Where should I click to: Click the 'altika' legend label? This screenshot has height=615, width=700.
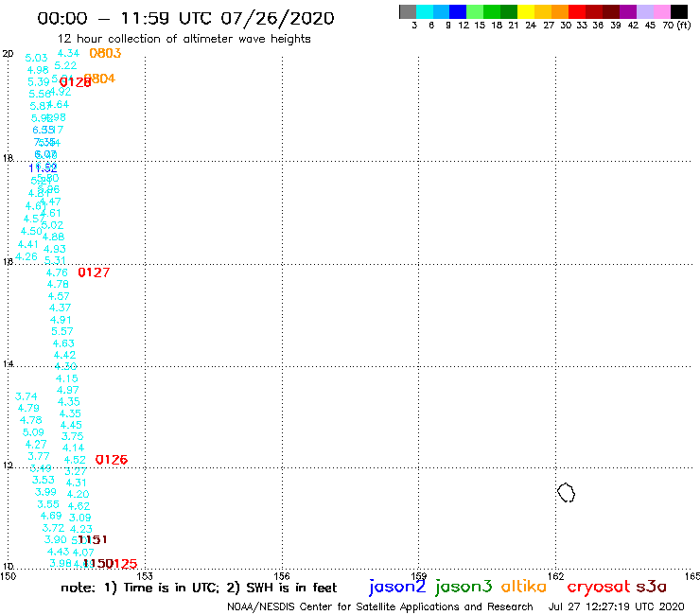[524, 587]
